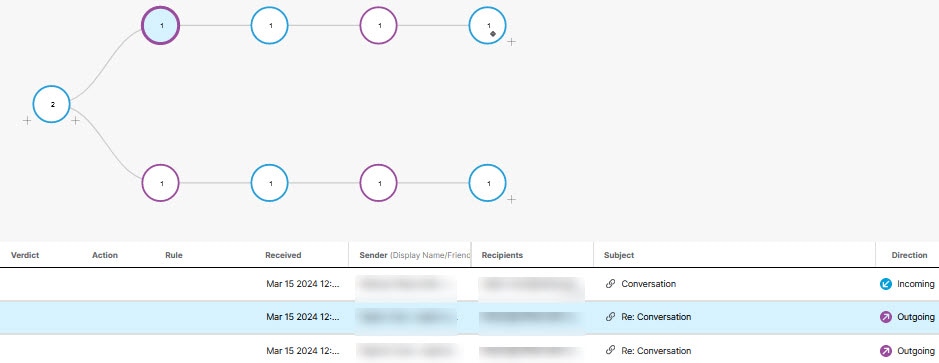Sort by the Verdict column header

tap(25, 255)
